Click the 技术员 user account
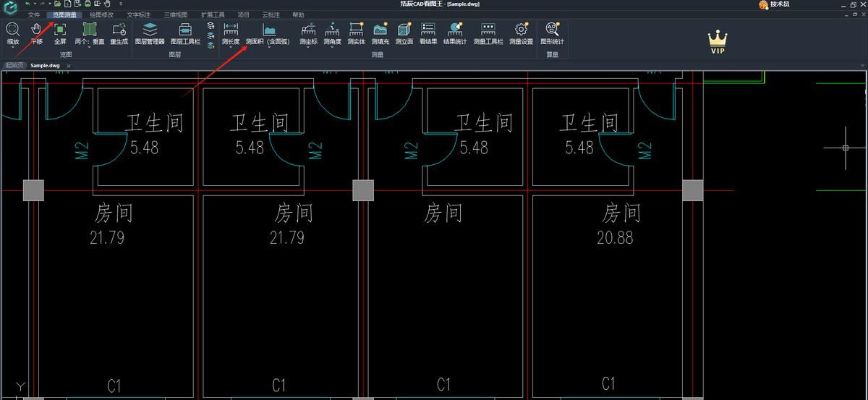This screenshot has height=400, width=868. [x=775, y=4]
